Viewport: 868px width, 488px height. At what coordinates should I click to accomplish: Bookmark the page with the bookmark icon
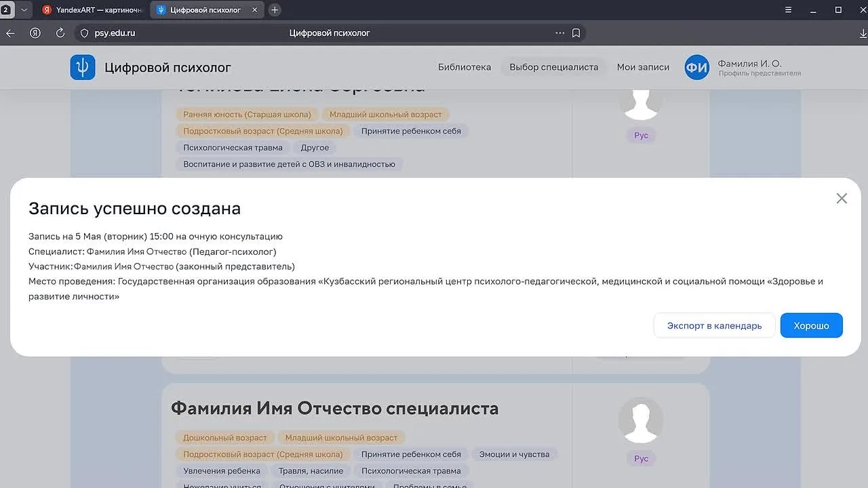click(x=576, y=33)
